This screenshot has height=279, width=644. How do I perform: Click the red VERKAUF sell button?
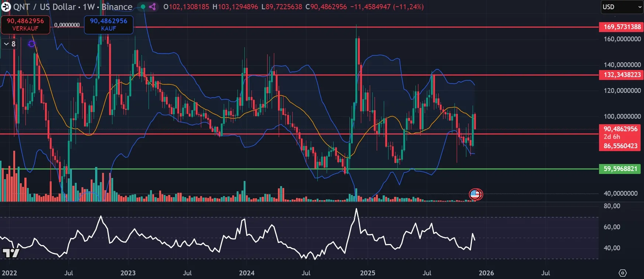(25, 25)
